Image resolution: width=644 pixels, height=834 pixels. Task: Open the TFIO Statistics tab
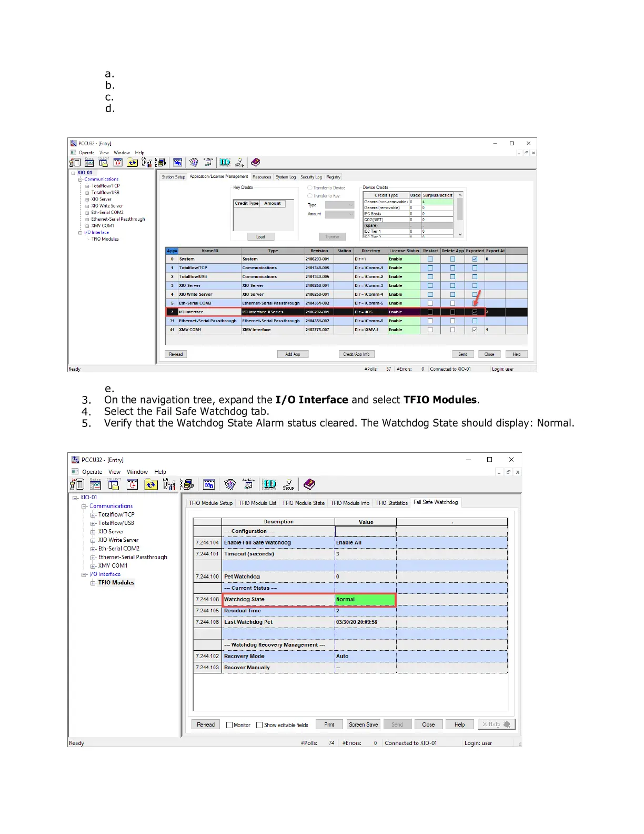pyautogui.click(x=391, y=503)
